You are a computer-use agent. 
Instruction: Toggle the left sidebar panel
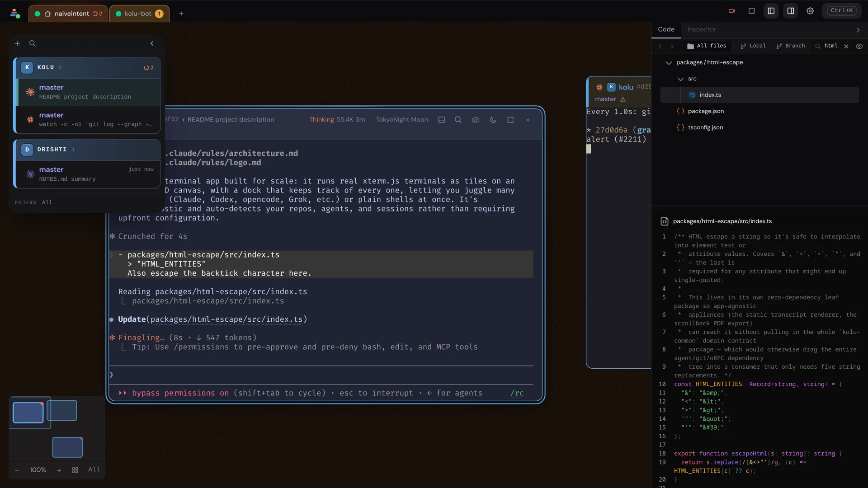pos(771,11)
